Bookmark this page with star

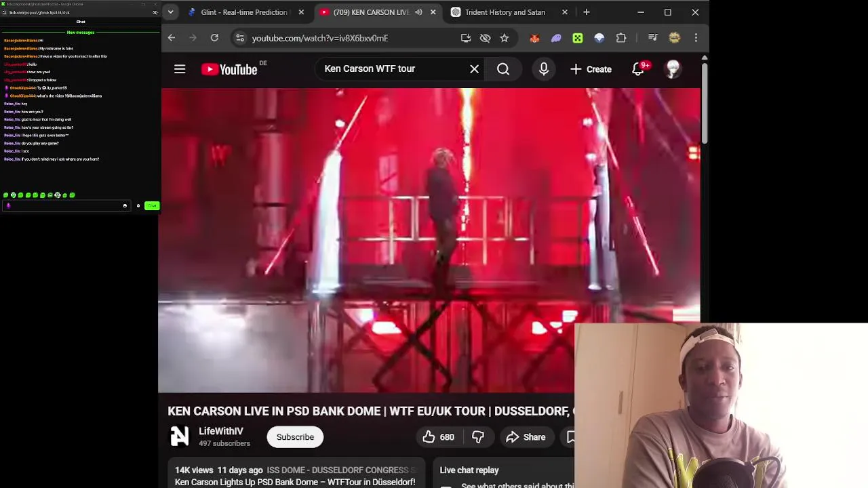point(505,38)
